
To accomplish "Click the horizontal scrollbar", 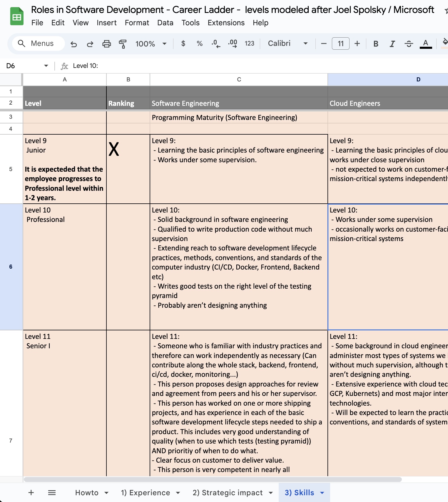I will [x=213, y=479].
